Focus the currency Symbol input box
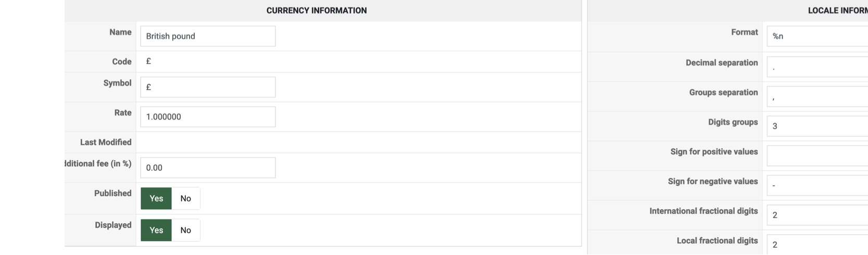Screen dimensions: 868x255 (x=207, y=87)
